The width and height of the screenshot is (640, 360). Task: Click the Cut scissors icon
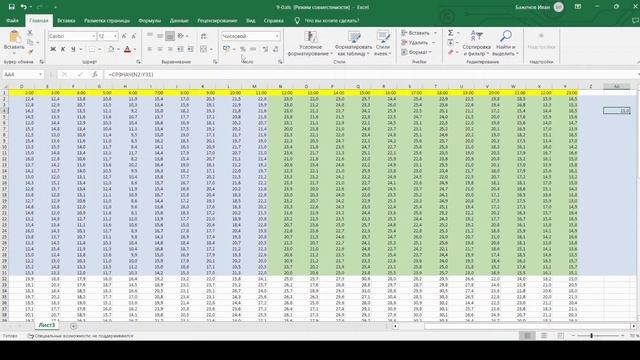[x=30, y=33]
